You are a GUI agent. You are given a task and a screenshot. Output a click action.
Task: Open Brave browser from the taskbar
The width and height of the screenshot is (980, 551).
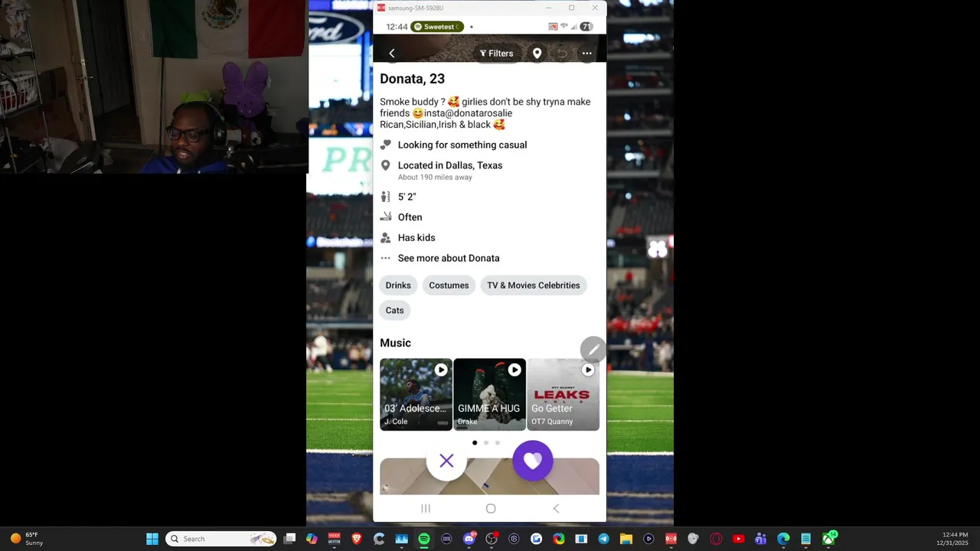(357, 539)
